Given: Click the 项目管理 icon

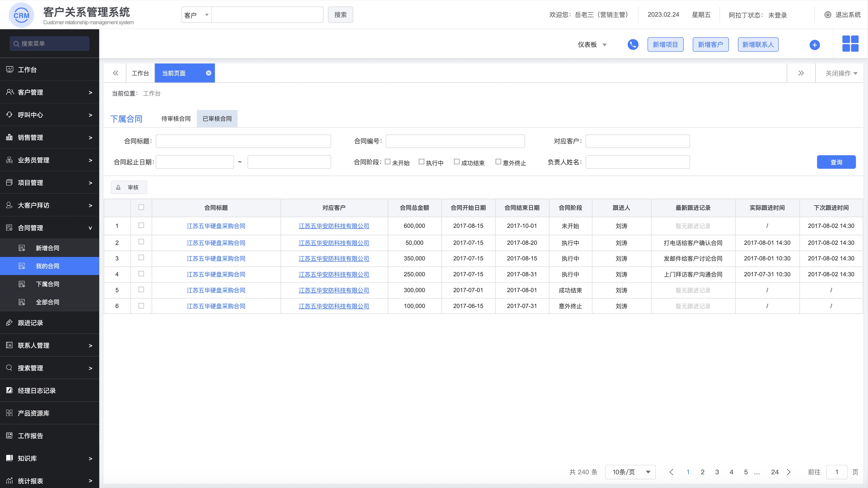Looking at the screenshot, I should (9, 182).
